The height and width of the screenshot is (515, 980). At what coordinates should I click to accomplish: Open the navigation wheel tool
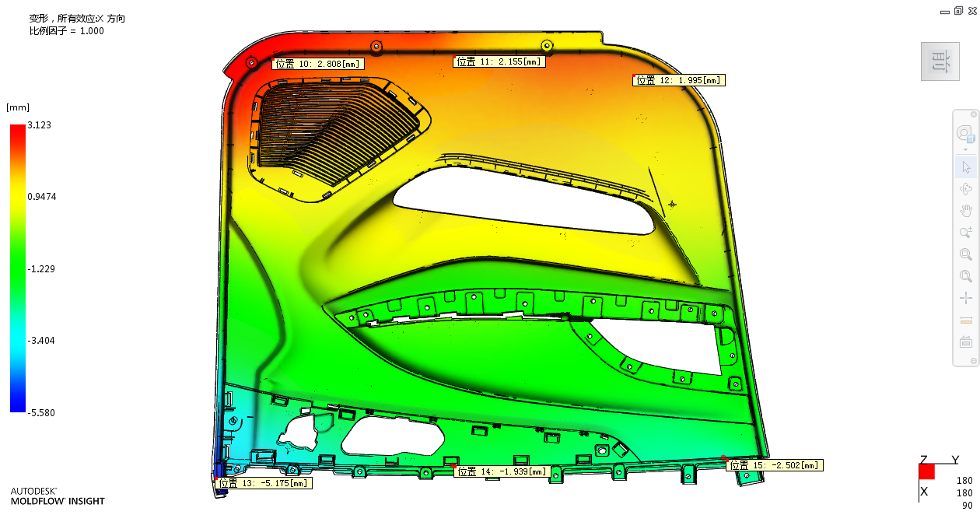[x=966, y=132]
